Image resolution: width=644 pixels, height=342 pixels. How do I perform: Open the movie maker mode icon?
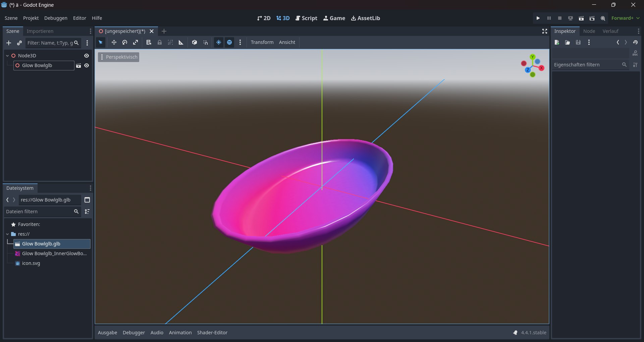pos(603,18)
